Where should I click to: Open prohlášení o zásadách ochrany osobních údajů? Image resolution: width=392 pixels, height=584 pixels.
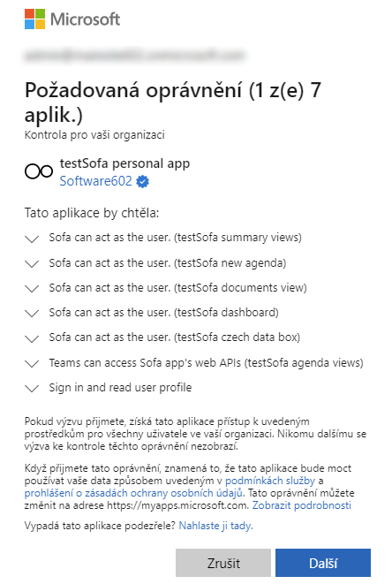[x=133, y=493]
